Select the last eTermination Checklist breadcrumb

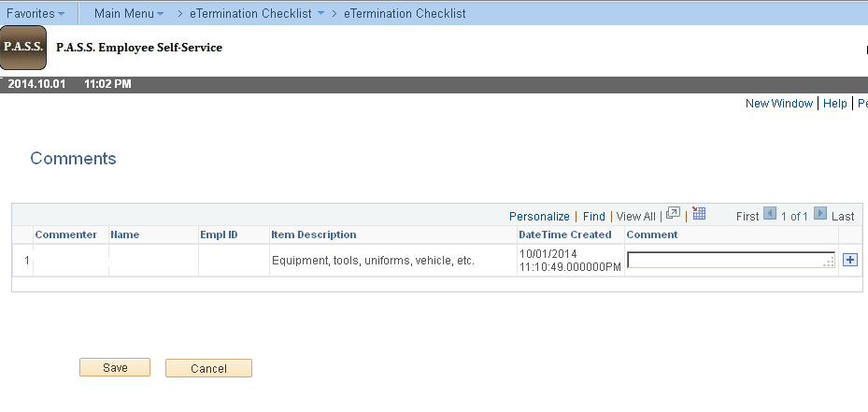point(405,13)
